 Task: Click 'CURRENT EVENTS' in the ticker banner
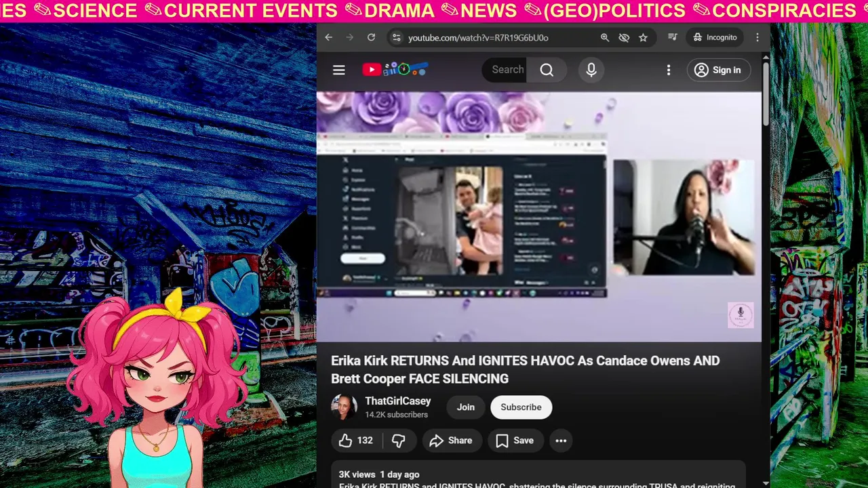(x=250, y=11)
